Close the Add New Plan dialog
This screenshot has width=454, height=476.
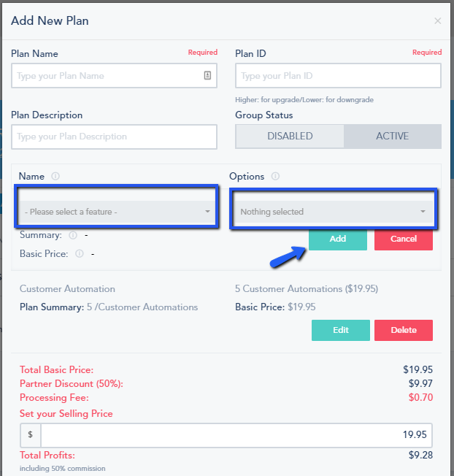(437, 21)
